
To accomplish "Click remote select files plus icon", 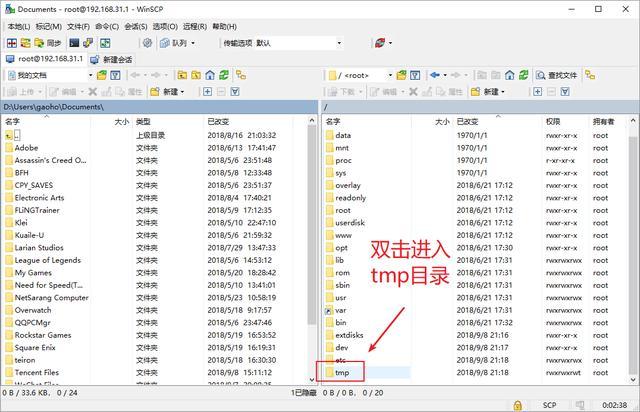I will (538, 92).
